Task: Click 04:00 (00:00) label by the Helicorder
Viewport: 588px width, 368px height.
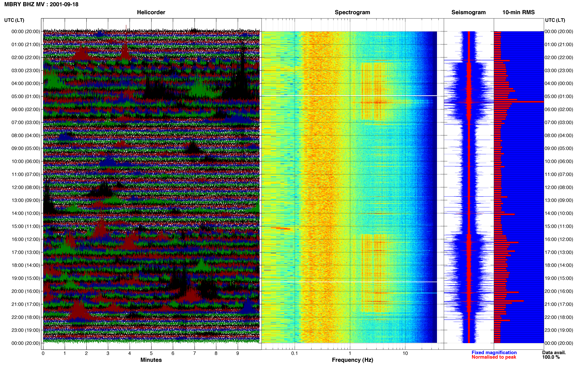Action: coord(26,83)
